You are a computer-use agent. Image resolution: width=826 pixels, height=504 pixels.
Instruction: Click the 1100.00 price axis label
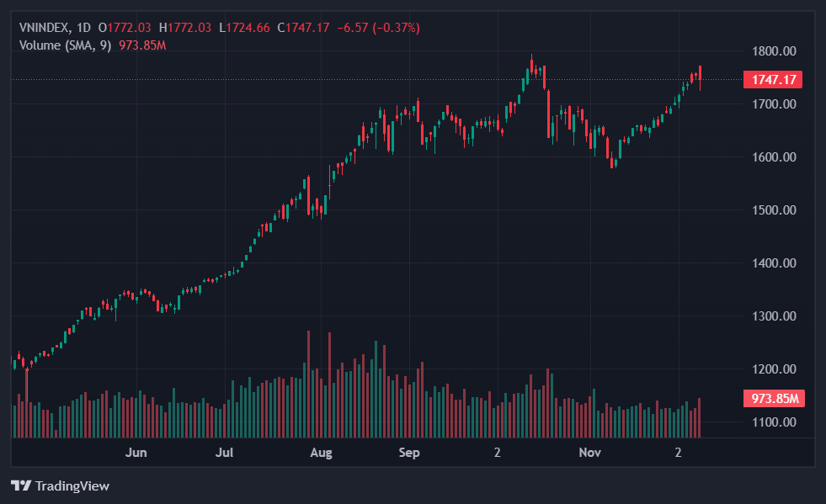click(774, 422)
